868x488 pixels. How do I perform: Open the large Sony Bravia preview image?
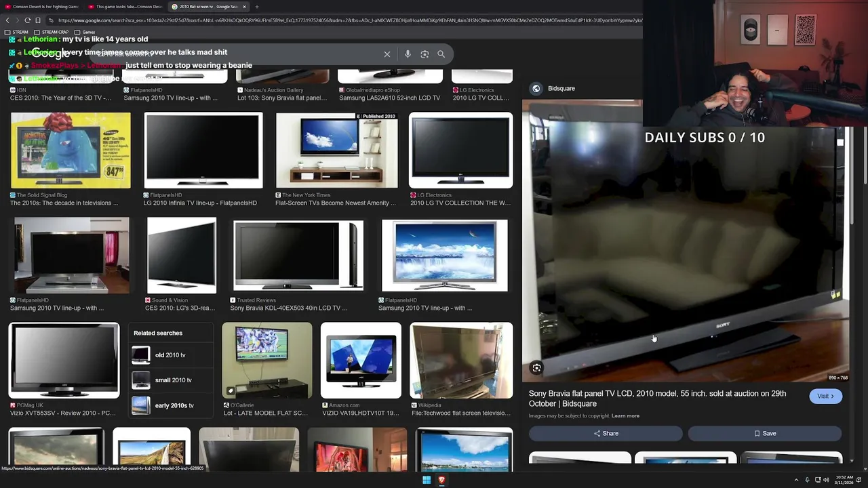[686, 241]
